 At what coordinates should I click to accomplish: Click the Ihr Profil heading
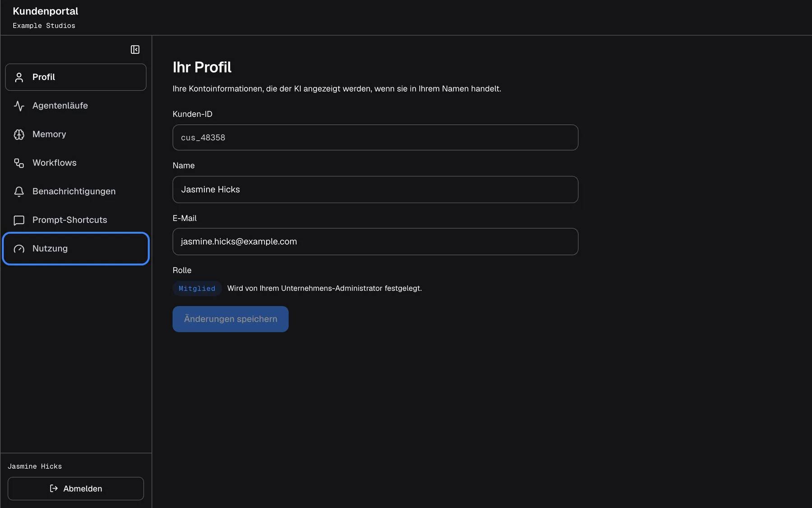(x=202, y=67)
